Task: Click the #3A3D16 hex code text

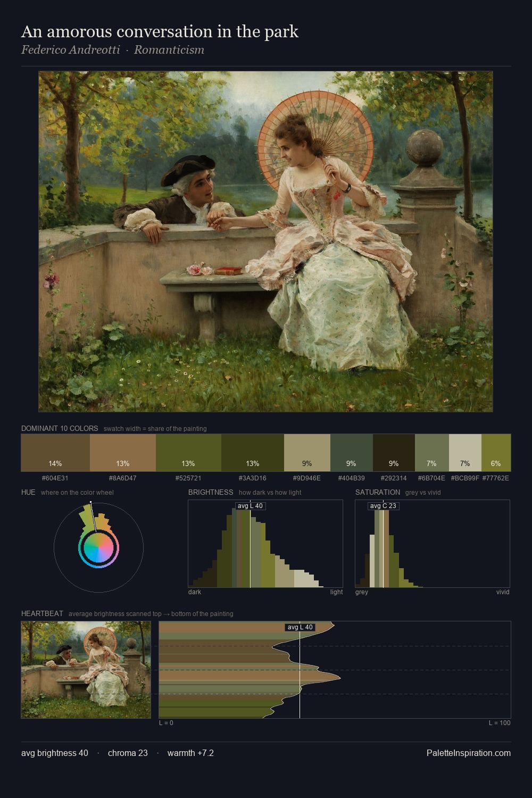Action: point(253,478)
